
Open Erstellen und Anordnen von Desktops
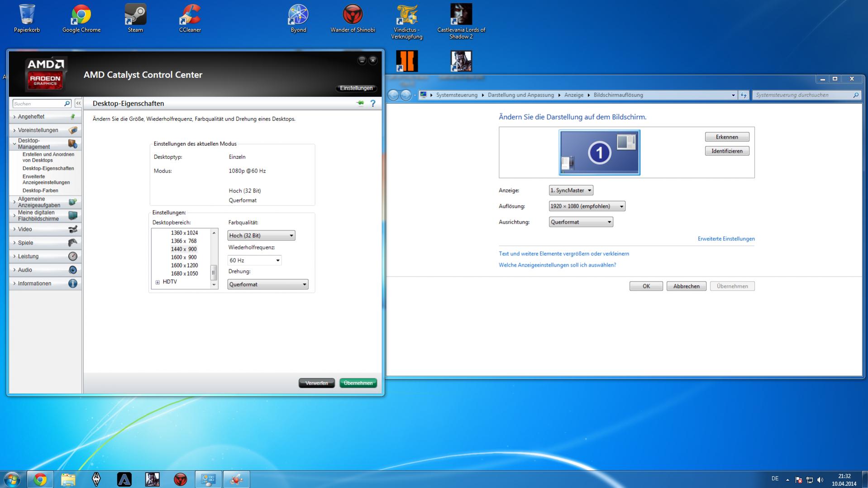click(x=48, y=157)
